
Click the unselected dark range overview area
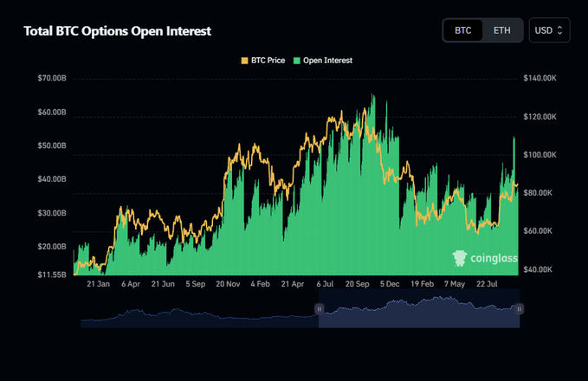point(200,308)
